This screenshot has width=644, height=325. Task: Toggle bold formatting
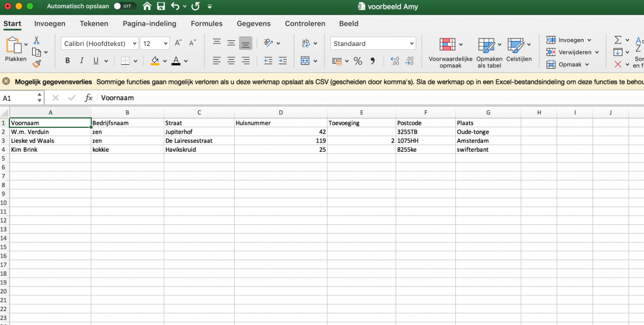pos(67,61)
